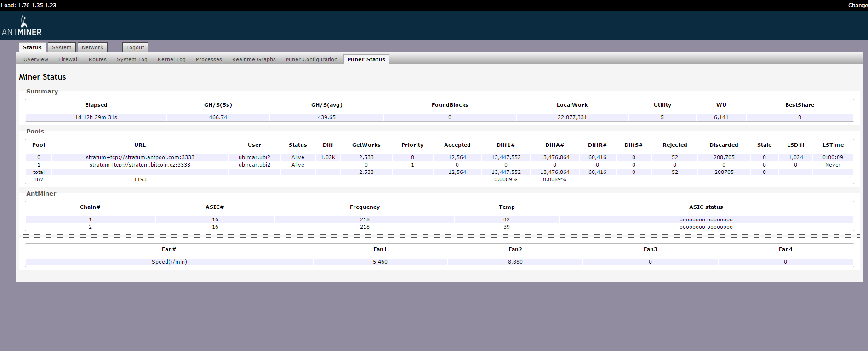
Task: Open the Routes subtab
Action: click(x=97, y=59)
